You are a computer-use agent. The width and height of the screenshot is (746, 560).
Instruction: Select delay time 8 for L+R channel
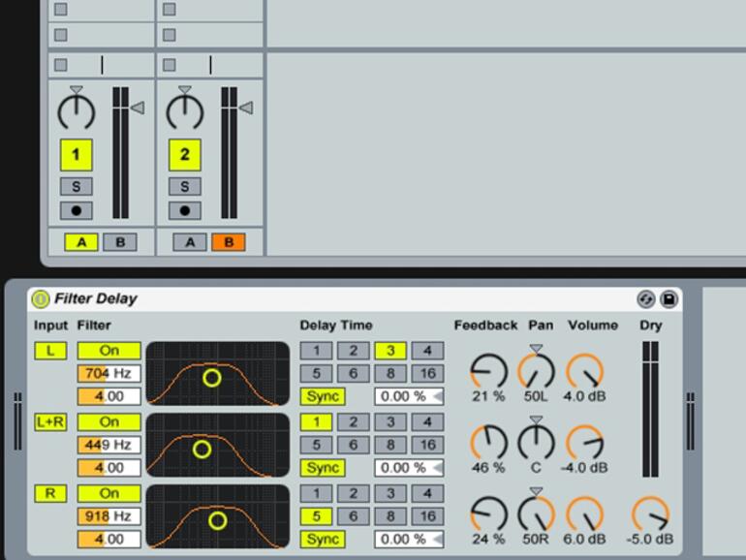pyautogui.click(x=390, y=445)
